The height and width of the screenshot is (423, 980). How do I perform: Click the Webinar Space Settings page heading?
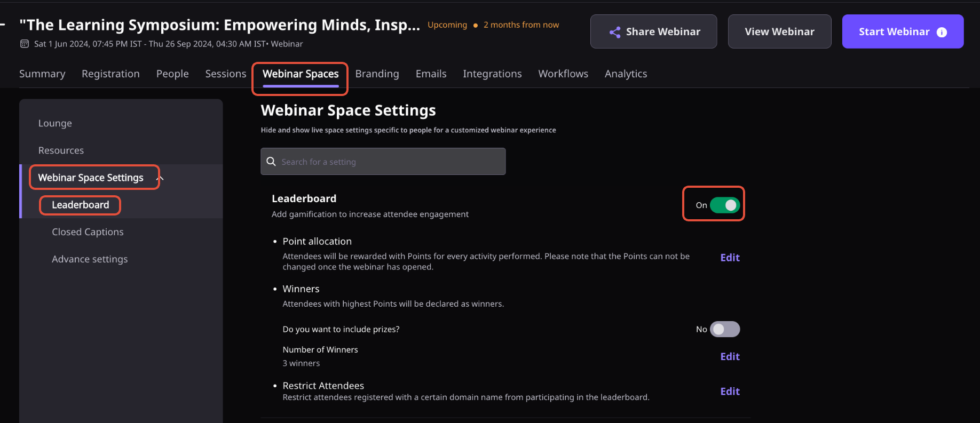pos(348,110)
